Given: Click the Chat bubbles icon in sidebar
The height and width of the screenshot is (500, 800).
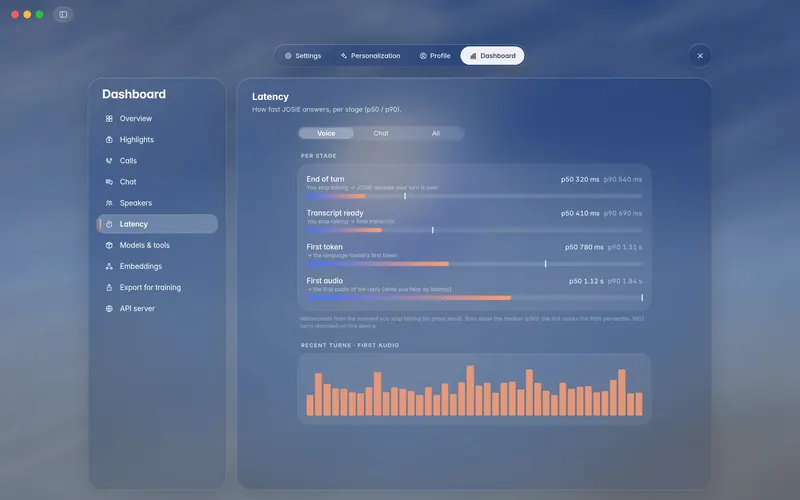Looking at the screenshot, I should click(x=109, y=182).
